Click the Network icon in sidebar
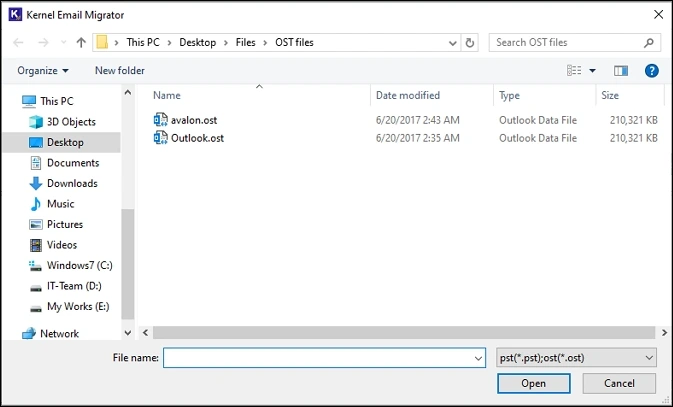The width and height of the screenshot is (673, 407). coord(29,334)
